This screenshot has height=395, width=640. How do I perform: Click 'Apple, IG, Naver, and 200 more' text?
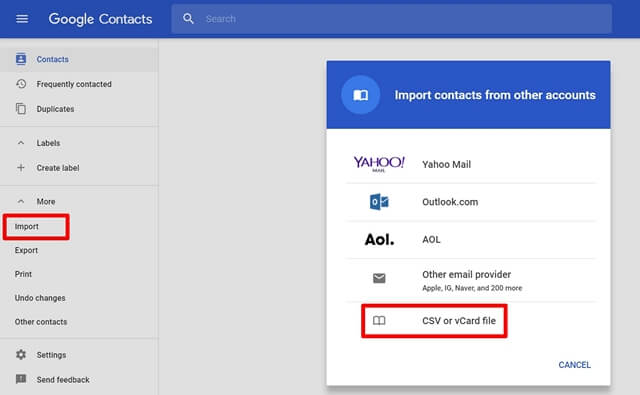point(472,288)
